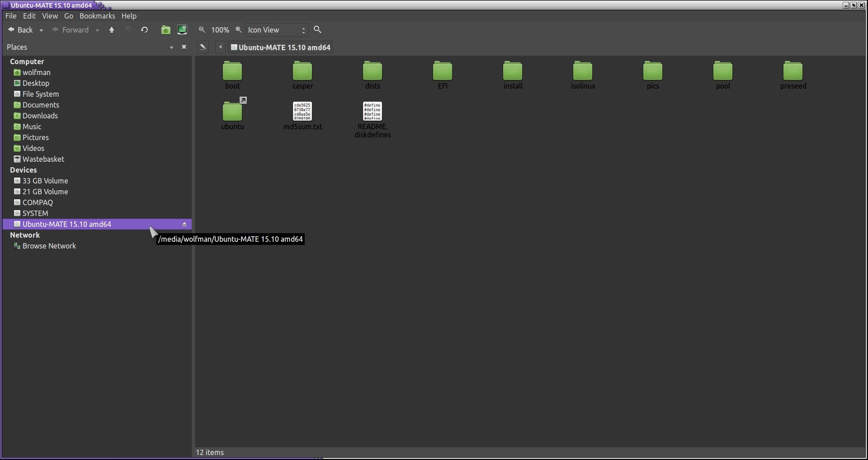
Task: Open the Go menu
Action: 69,16
